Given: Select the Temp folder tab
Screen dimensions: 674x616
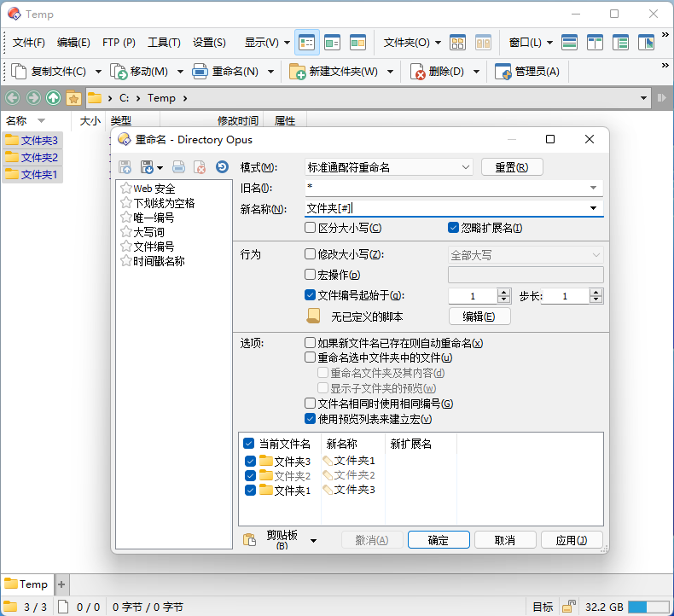Looking at the screenshot, I should point(27,584).
